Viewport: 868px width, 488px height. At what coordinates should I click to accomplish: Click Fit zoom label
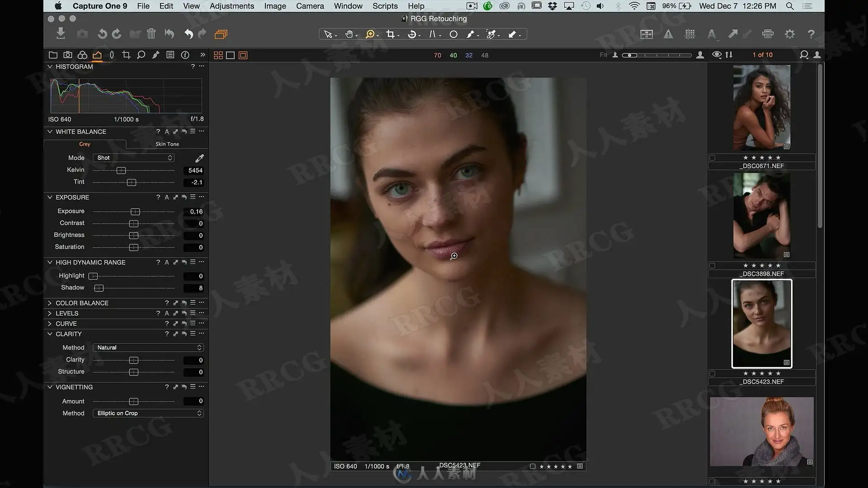pos(604,55)
